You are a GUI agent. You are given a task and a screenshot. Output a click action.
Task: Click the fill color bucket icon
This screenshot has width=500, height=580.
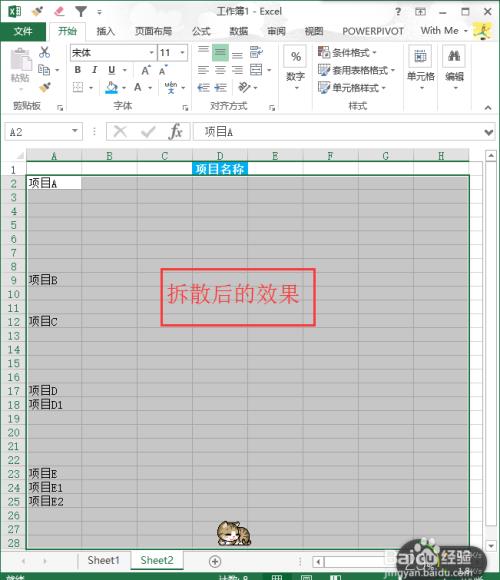click(111, 88)
